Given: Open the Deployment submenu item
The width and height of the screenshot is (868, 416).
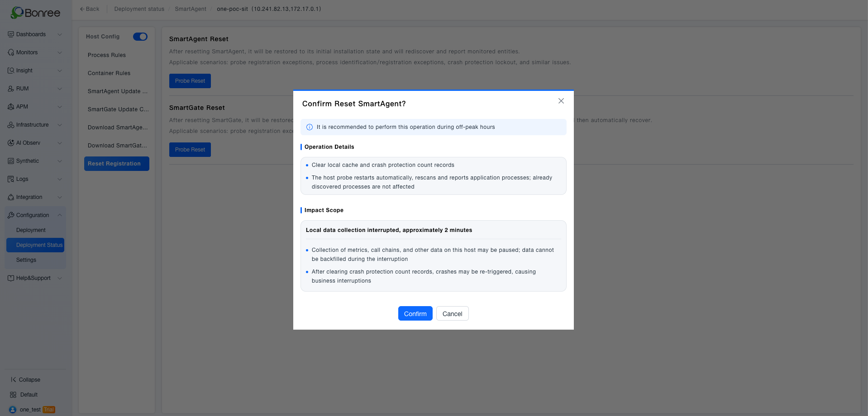Looking at the screenshot, I should tap(35, 230).
